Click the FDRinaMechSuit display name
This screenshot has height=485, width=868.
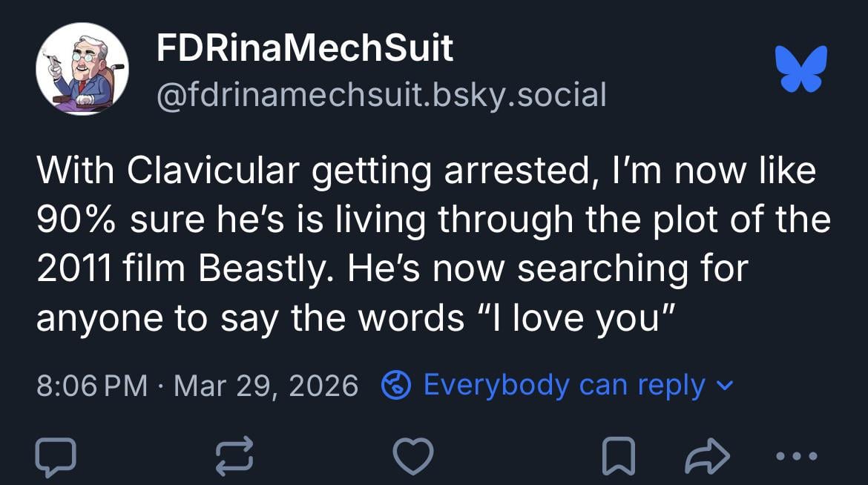tap(304, 49)
